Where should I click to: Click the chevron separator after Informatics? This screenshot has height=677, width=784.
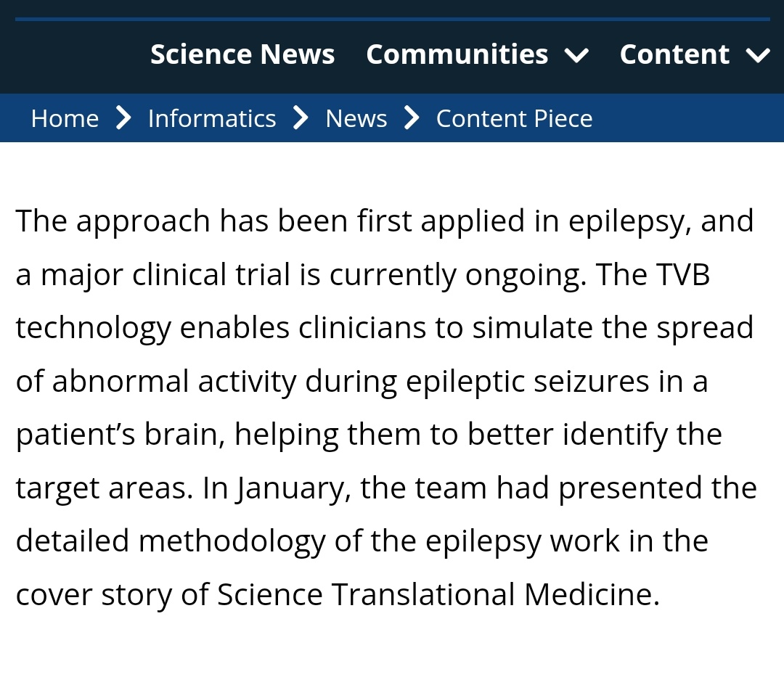[301, 118]
